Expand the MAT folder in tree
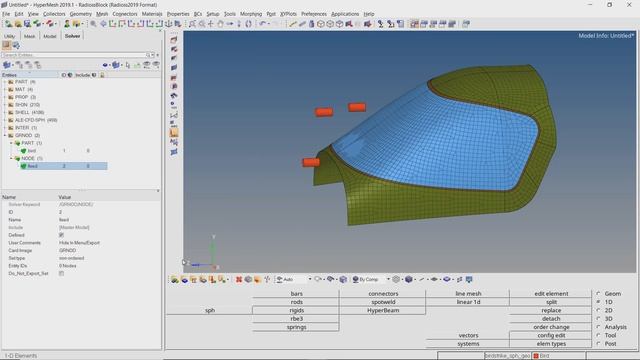The height and width of the screenshot is (360, 640). pos(5,89)
